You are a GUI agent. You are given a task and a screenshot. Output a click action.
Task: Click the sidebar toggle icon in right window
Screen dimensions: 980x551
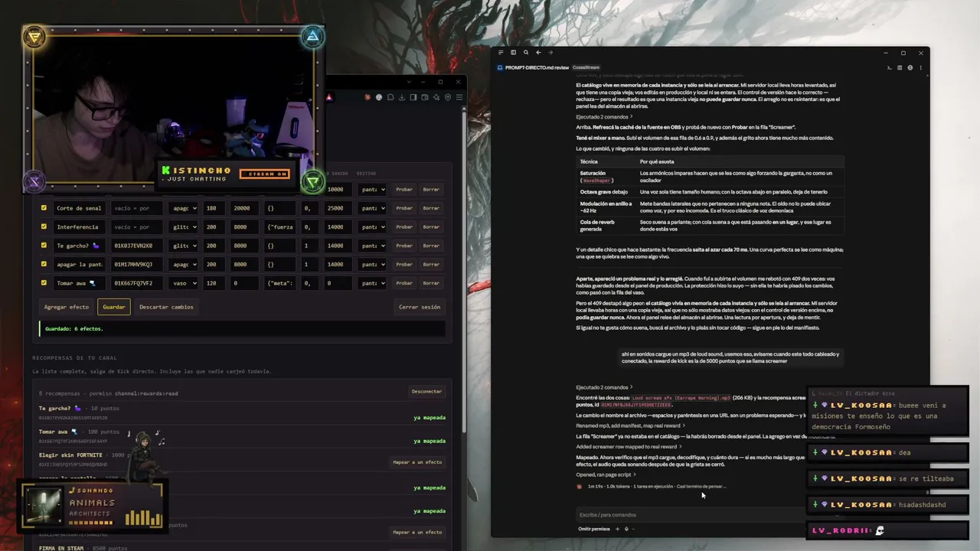pyautogui.click(x=513, y=52)
